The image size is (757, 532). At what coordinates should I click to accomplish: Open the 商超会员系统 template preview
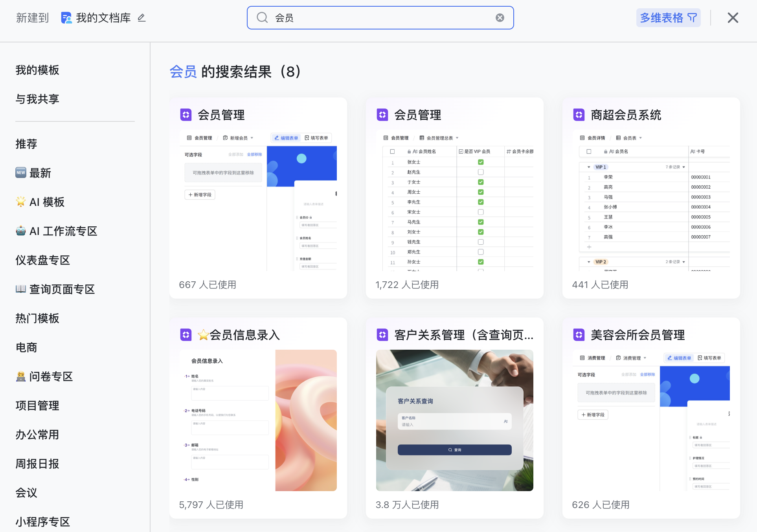pos(651,200)
